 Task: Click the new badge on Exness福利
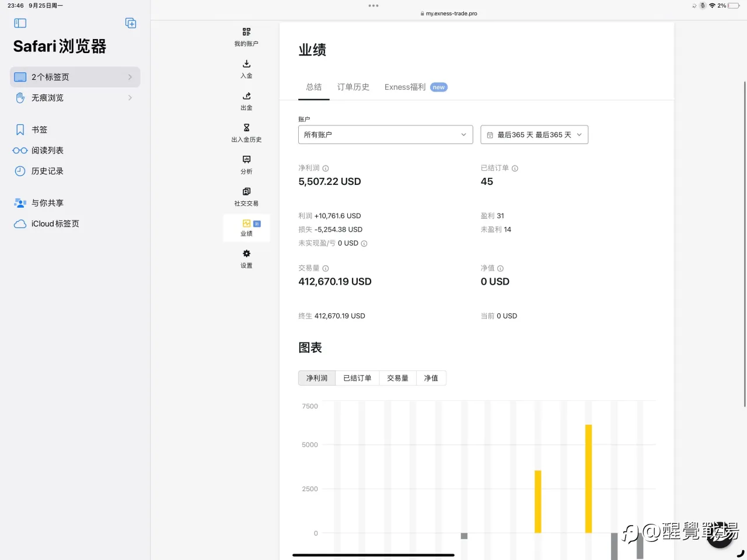pos(439,87)
